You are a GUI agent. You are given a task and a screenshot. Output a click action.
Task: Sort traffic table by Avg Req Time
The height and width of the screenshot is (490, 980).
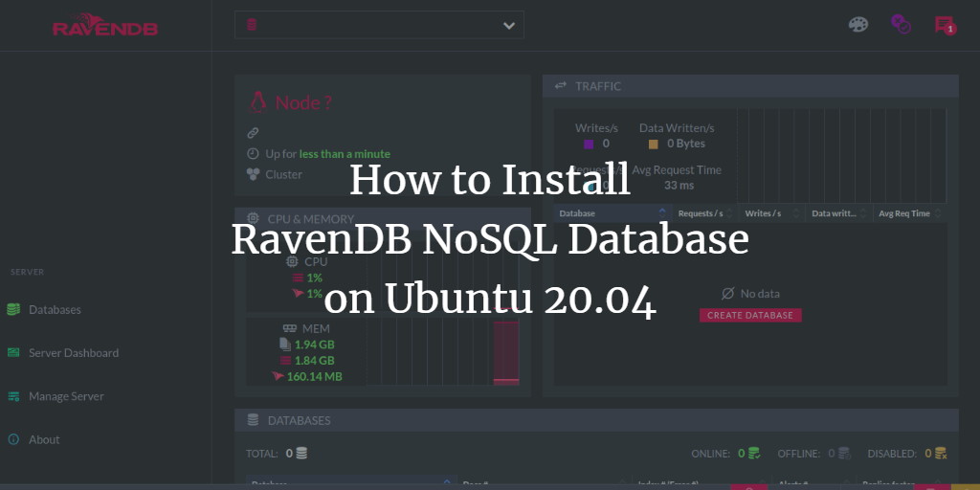pos(909,213)
